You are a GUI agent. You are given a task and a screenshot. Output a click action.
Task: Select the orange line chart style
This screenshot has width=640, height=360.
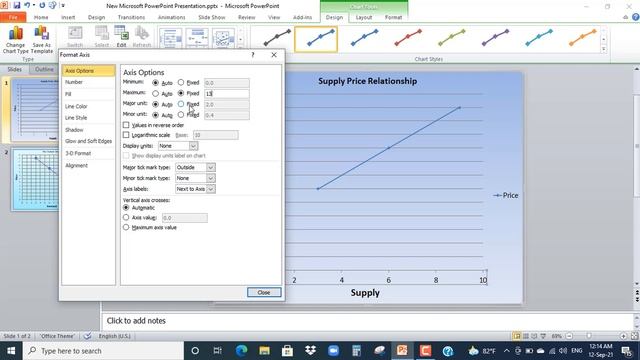[583, 38]
